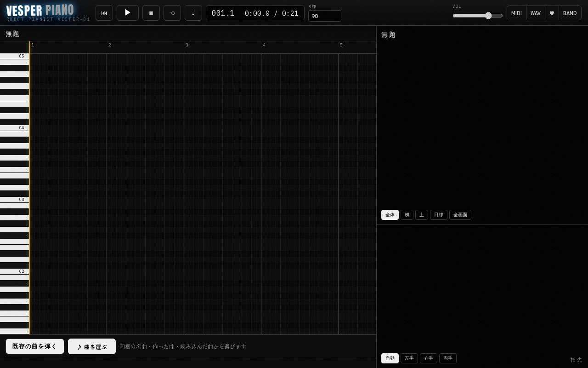Click the heart icon button
Image resolution: width=588 pixels, height=368 pixels.
(552, 13)
